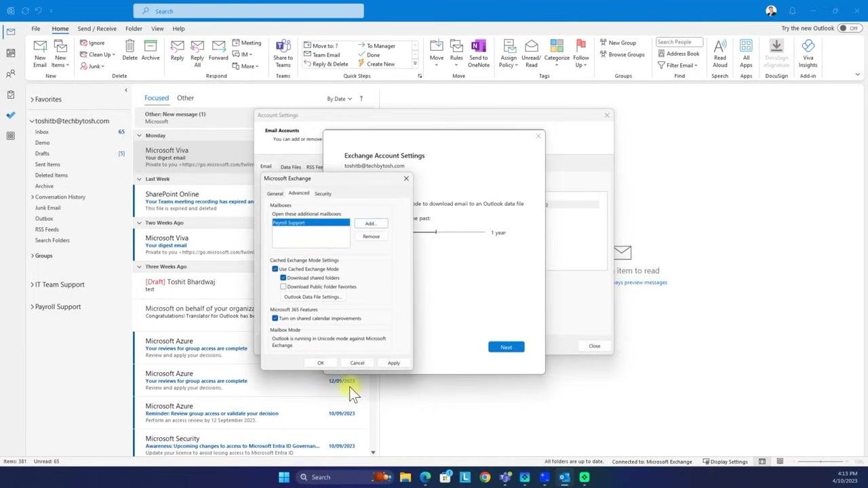Switch to General tab in Microsoft Exchange dialog

(x=275, y=194)
